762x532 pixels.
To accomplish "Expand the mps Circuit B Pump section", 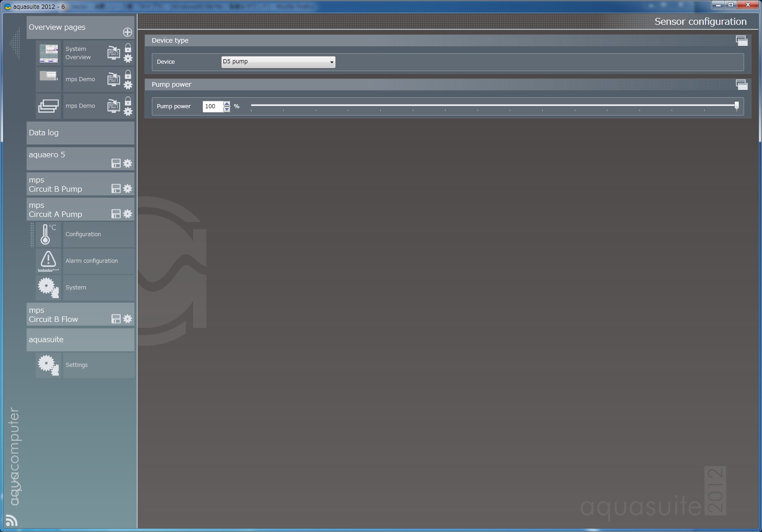I will coord(80,184).
